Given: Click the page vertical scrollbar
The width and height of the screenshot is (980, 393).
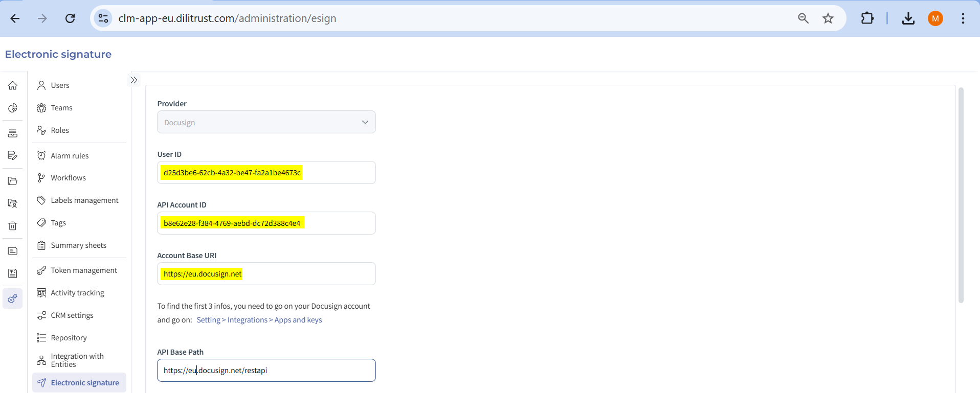Looking at the screenshot, I should 961,195.
